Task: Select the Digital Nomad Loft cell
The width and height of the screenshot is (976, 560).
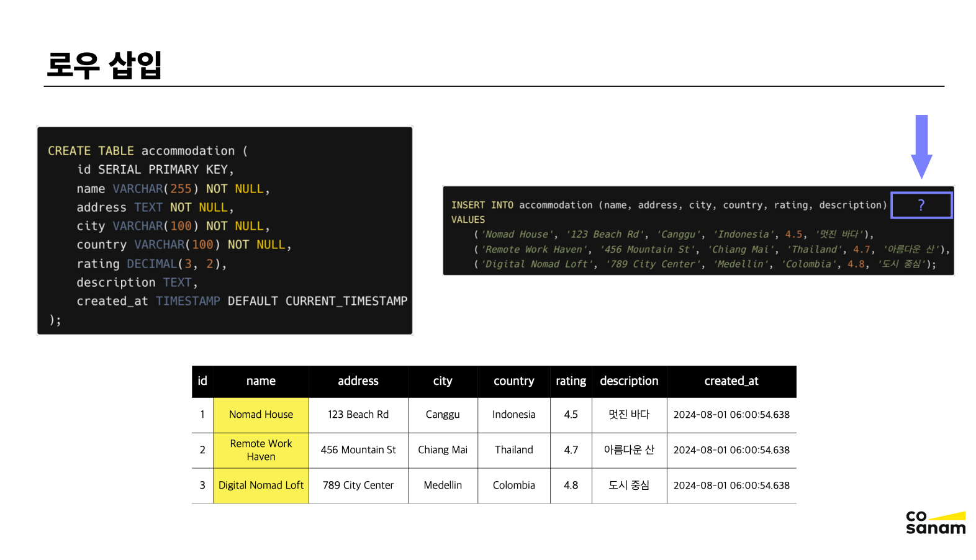Action: click(x=261, y=485)
